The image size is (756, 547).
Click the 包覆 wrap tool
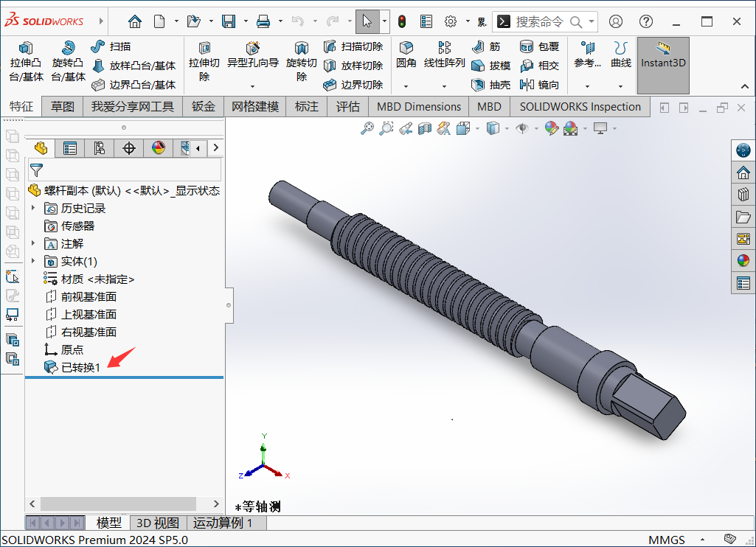click(x=545, y=46)
